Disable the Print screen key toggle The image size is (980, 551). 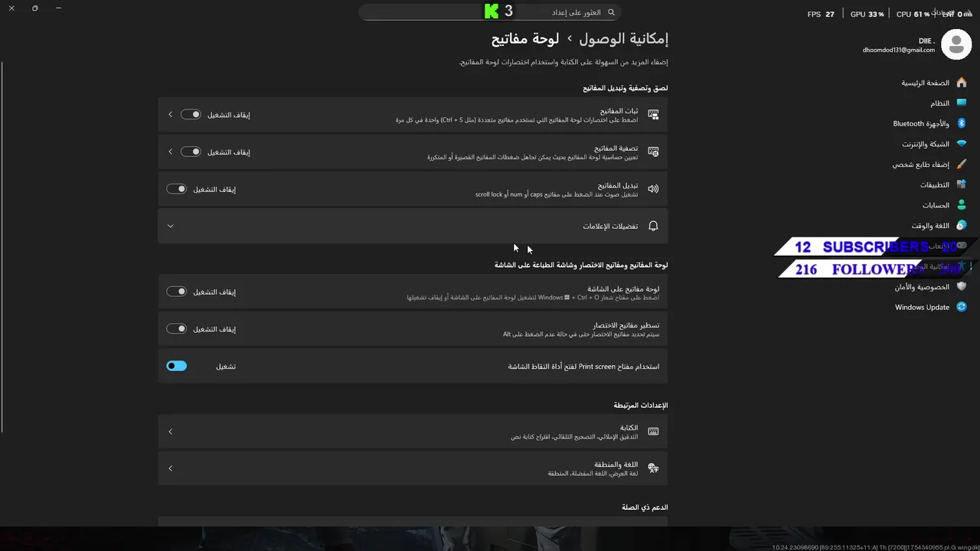(176, 366)
